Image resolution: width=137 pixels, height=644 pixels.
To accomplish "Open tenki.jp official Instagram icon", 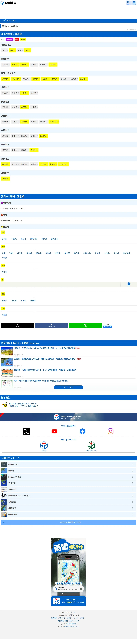I will 110,431.
